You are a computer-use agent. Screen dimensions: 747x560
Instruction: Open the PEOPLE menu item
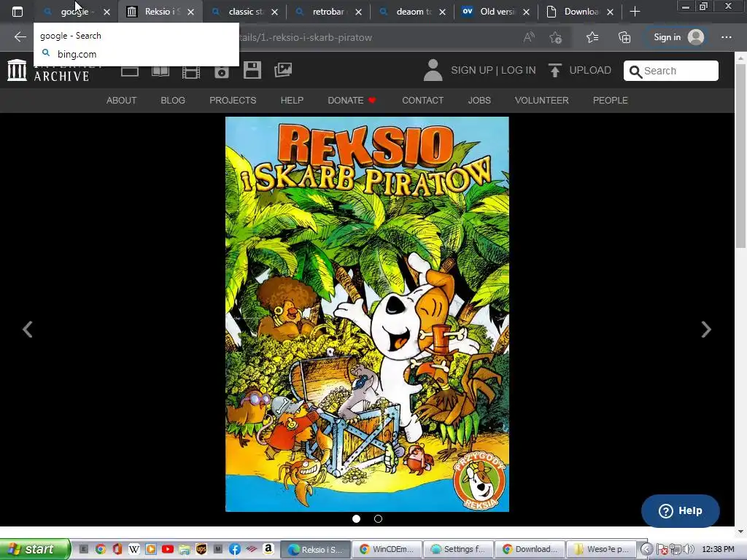click(x=611, y=101)
